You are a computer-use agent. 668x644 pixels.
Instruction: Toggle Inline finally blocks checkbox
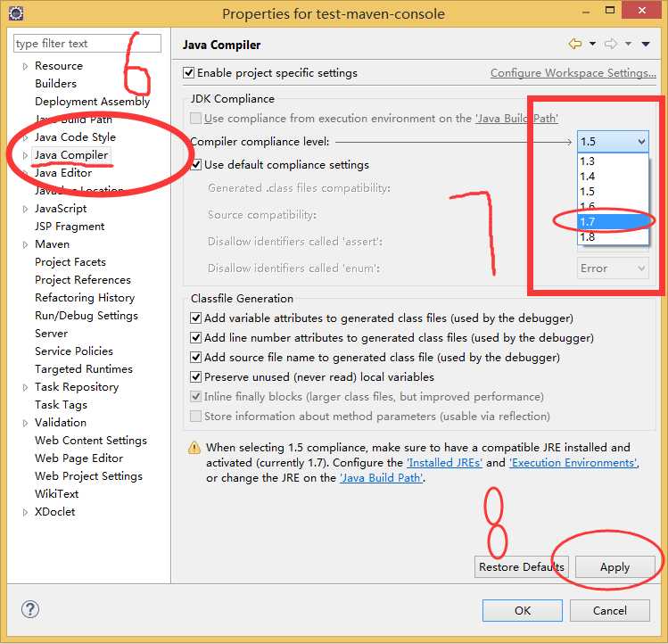tap(195, 396)
